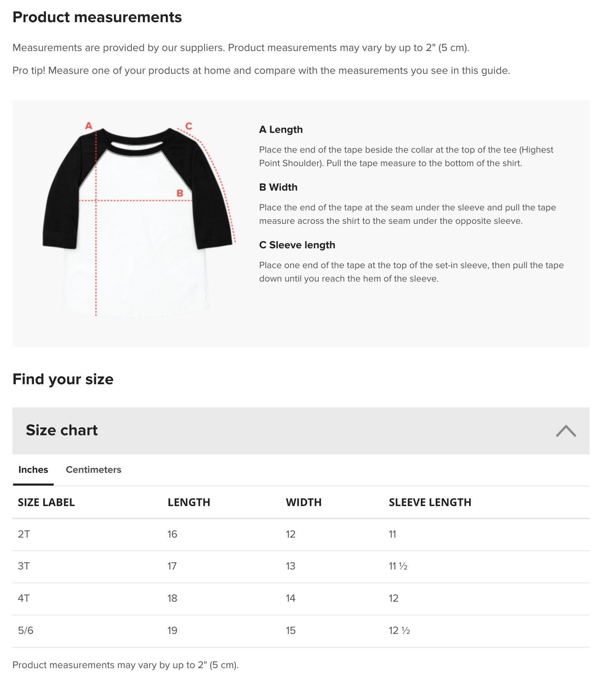Switch to the Centimeters tab

coord(93,470)
